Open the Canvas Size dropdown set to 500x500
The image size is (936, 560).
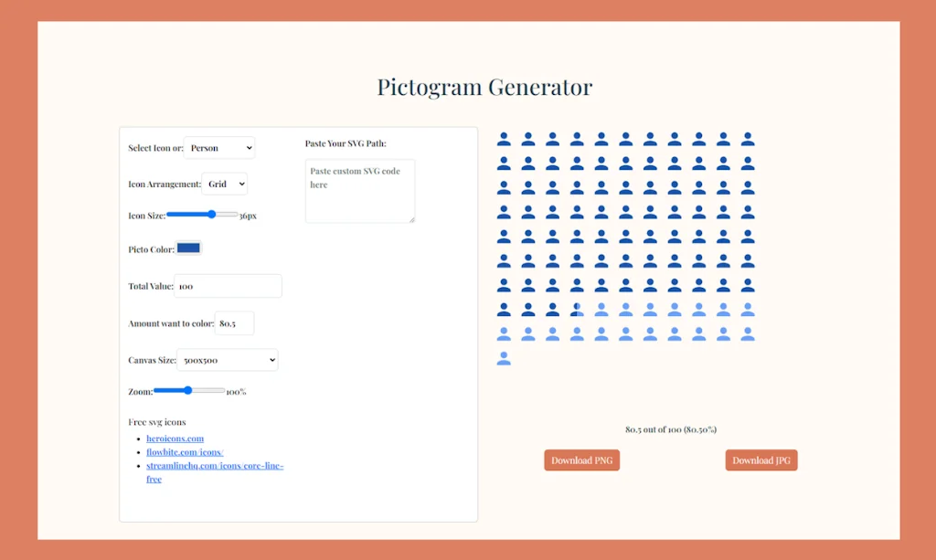227,359
